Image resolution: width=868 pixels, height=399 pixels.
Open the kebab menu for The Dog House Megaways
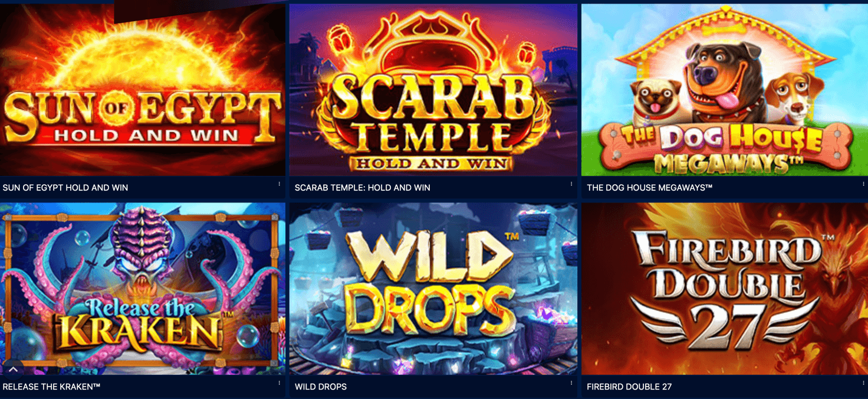(x=863, y=184)
